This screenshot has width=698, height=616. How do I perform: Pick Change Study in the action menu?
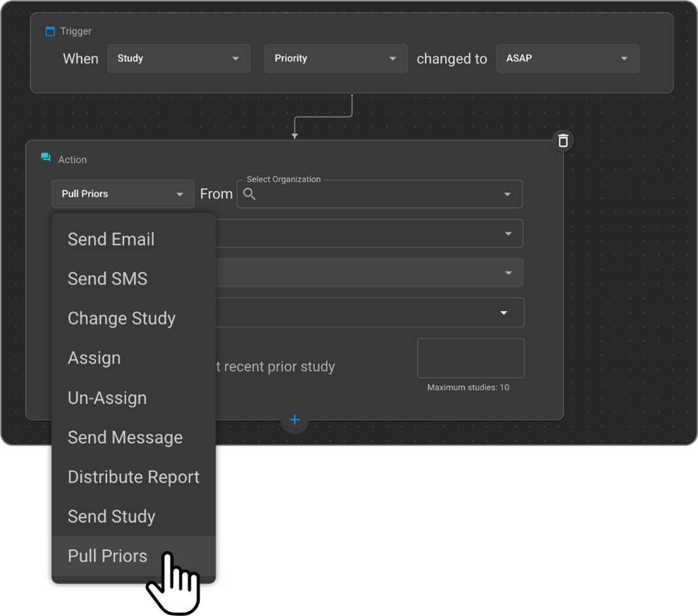click(x=122, y=318)
